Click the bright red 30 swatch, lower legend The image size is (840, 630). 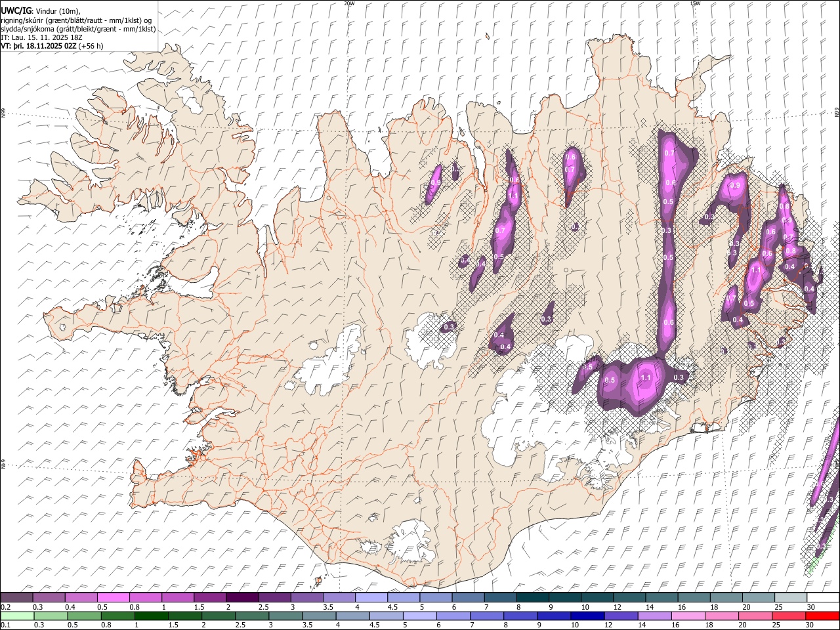(x=822, y=616)
